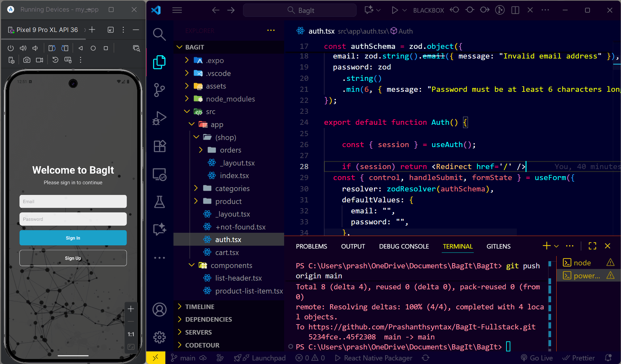The width and height of the screenshot is (621, 364).
Task: Navigate back with the left arrow
Action: tap(216, 10)
